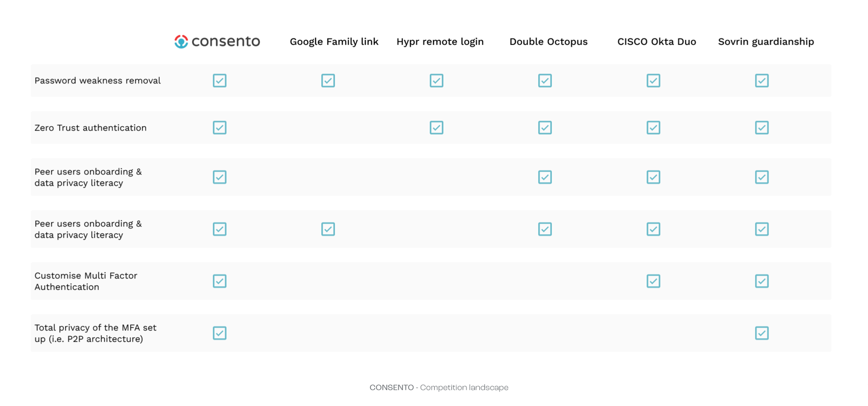Toggle Hypr remote login checkbox for Password weakness removal

click(x=437, y=80)
